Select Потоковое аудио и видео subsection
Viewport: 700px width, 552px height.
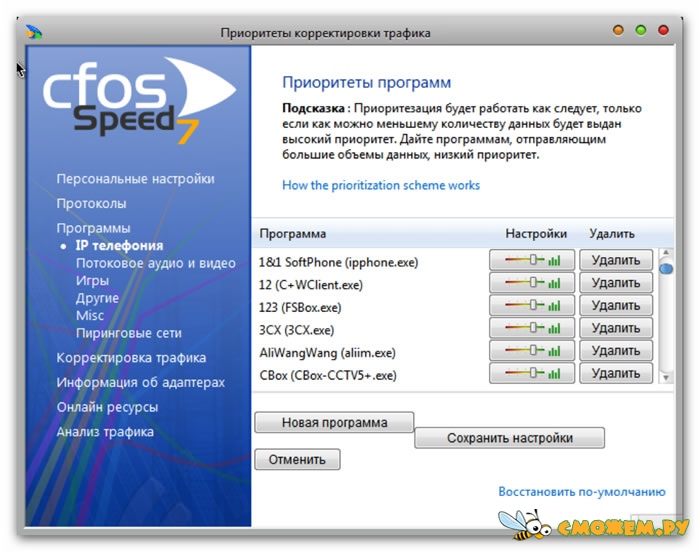point(156,263)
